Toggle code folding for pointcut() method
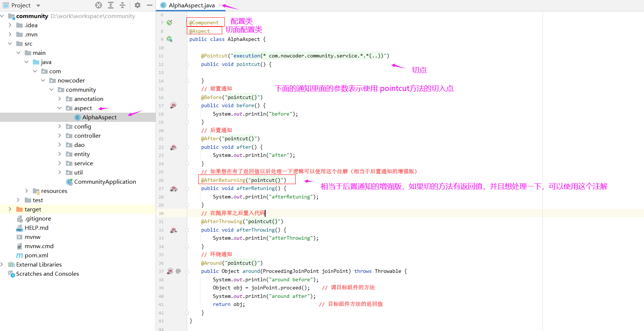Image resolution: width=644 pixels, height=331 pixels. pos(187,64)
